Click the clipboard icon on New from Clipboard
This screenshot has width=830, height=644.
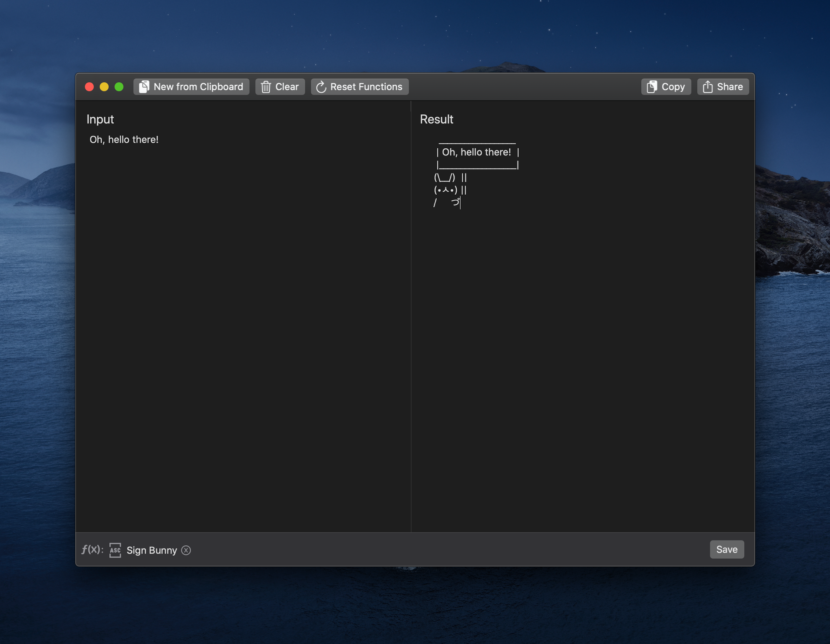click(x=144, y=87)
